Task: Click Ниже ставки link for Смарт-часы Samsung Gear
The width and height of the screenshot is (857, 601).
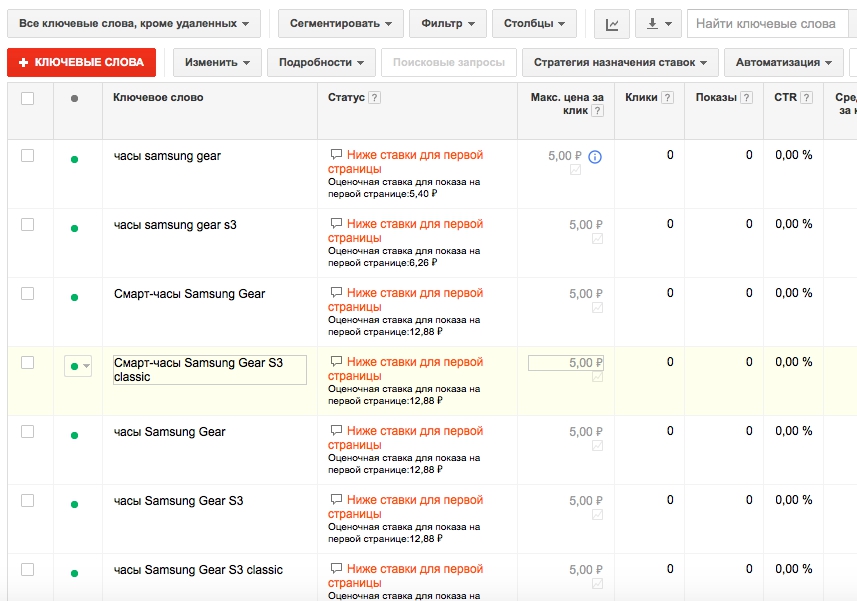Action: click(x=406, y=299)
